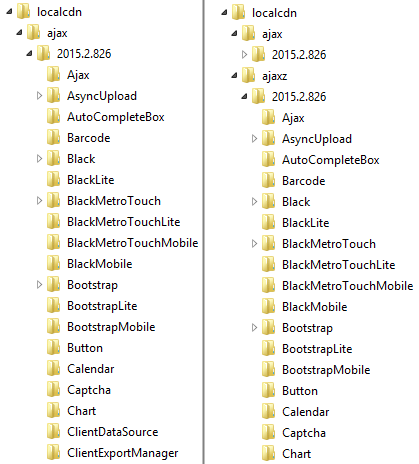The image size is (419, 464).
Task: Expand BlackMetroTouch in the left tree
Action: (x=39, y=201)
